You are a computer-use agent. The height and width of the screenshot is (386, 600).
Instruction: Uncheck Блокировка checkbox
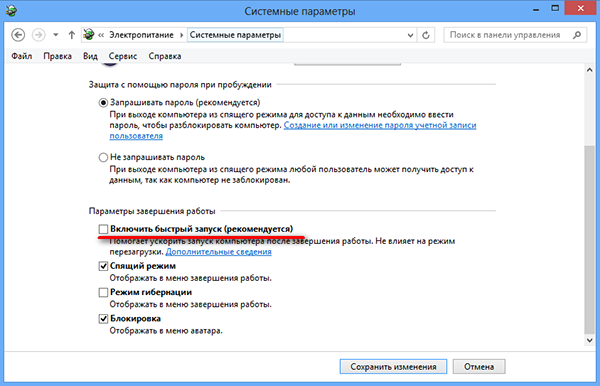pos(103,319)
